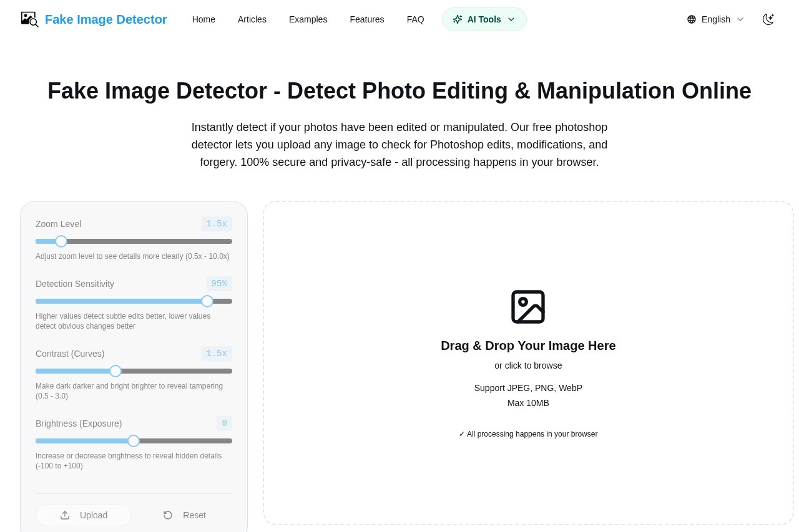Toggle dark mode with the moon icon
Screen dimensions: 799x532
pyautogui.click(x=768, y=19)
